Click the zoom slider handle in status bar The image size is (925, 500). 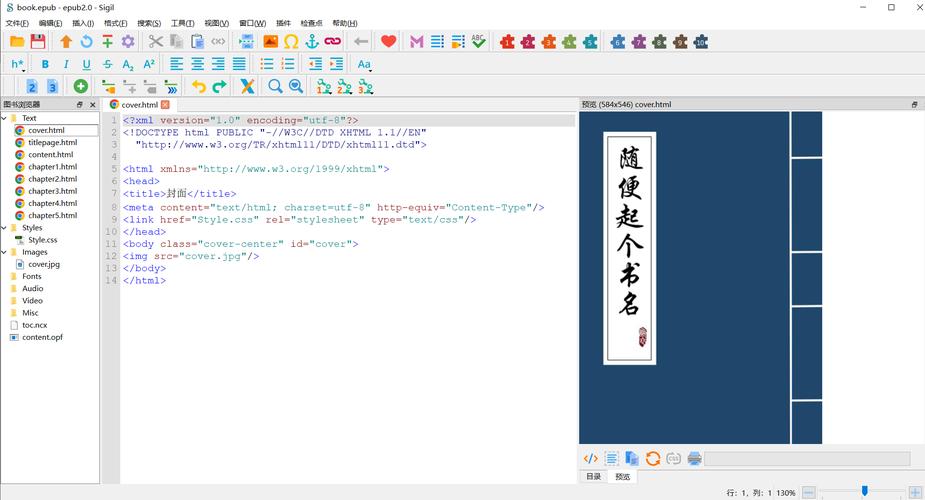click(865, 491)
